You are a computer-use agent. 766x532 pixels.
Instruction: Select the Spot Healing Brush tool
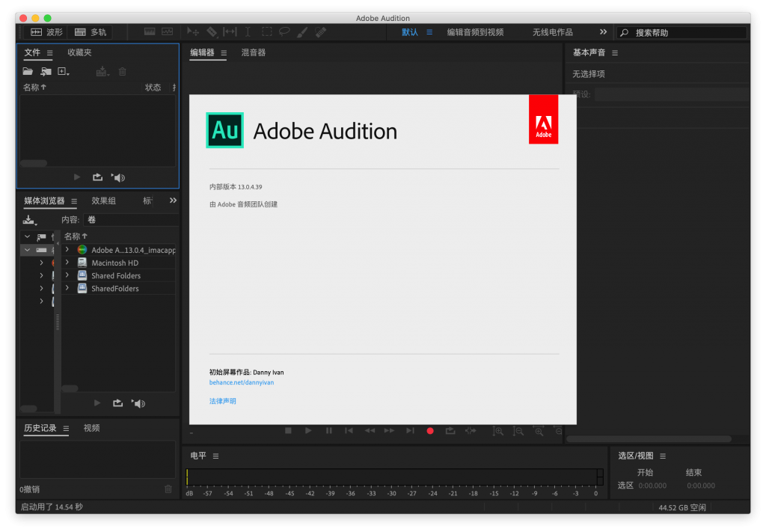(x=320, y=32)
